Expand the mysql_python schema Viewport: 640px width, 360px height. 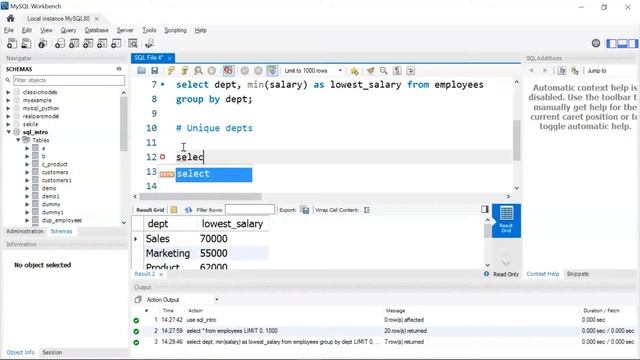tap(8, 108)
